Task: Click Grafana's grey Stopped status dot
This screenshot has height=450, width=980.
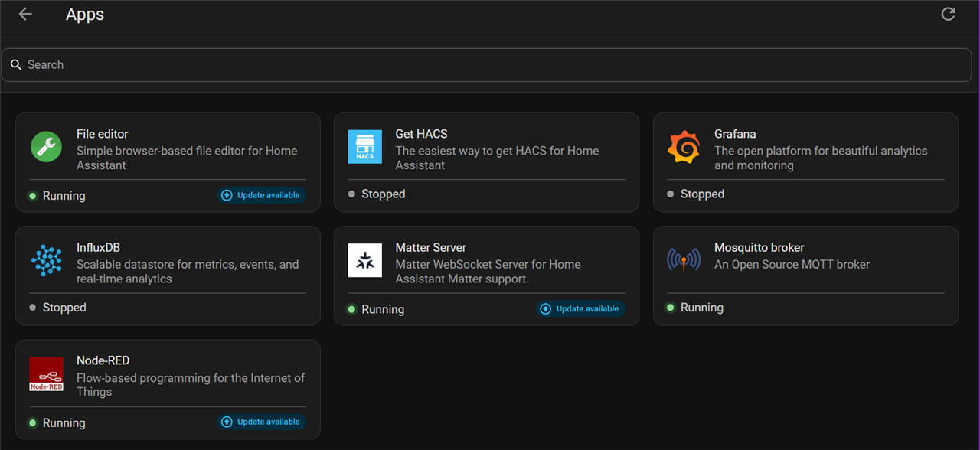Action: point(671,194)
